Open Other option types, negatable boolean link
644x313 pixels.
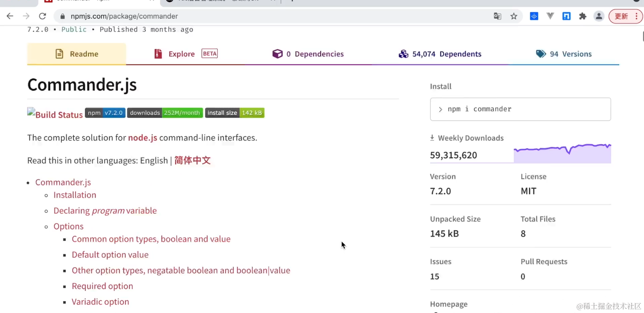pos(181,270)
